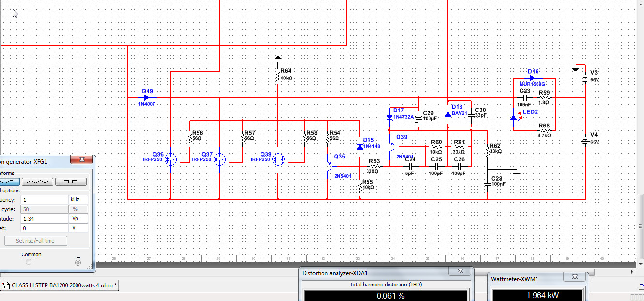Select the R64 resistor symbol
This screenshot has height=301, width=644.
(x=278, y=77)
